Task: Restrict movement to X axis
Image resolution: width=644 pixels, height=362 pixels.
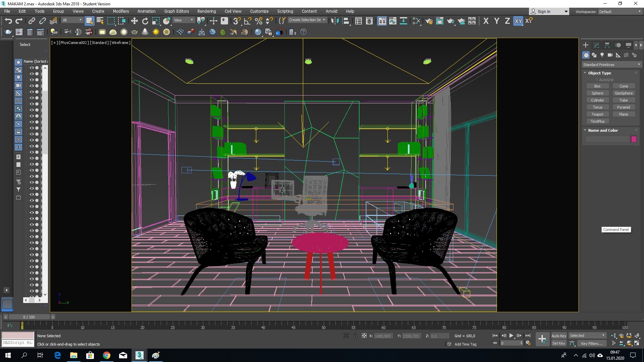Action: point(486,21)
